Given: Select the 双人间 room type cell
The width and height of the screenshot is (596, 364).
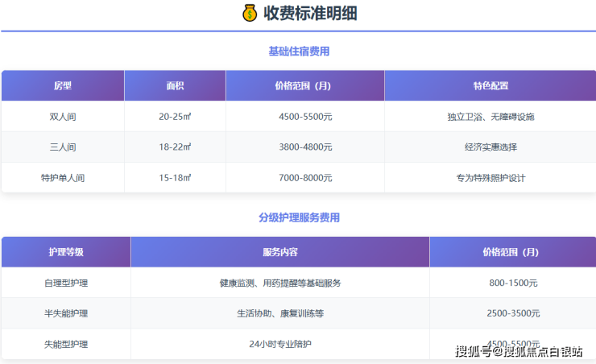Looking at the screenshot, I should 63,117.
